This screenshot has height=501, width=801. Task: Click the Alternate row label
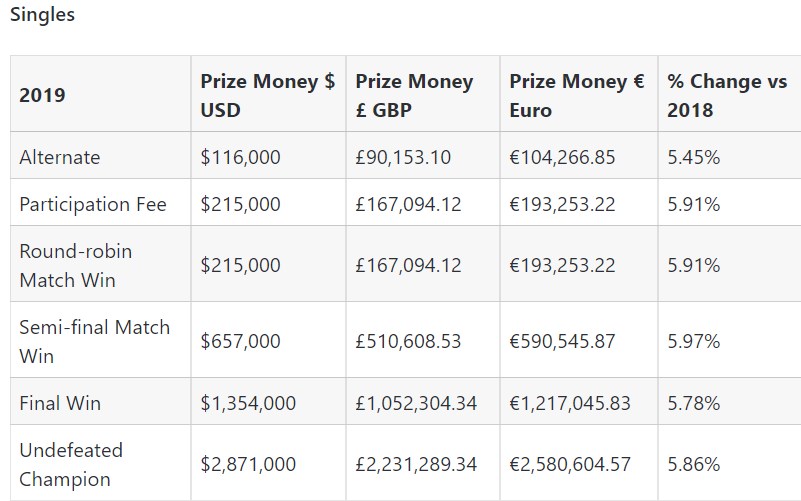click(60, 157)
